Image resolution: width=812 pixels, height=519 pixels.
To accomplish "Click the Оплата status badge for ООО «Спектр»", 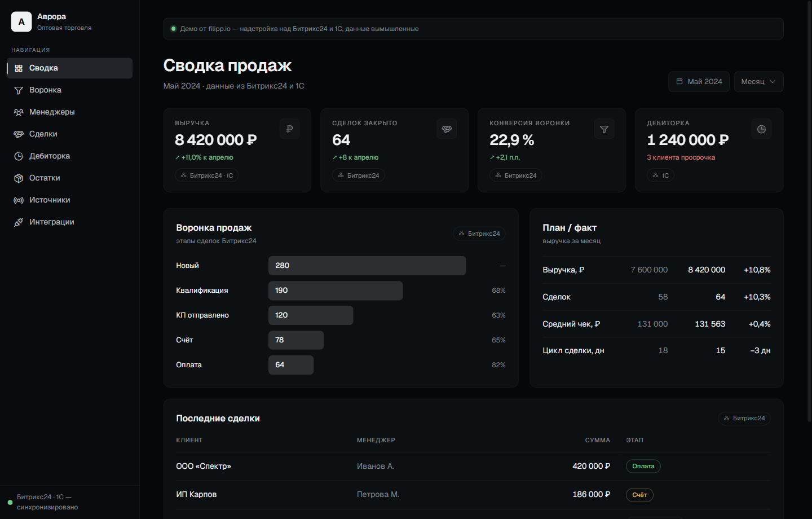I will click(x=643, y=466).
